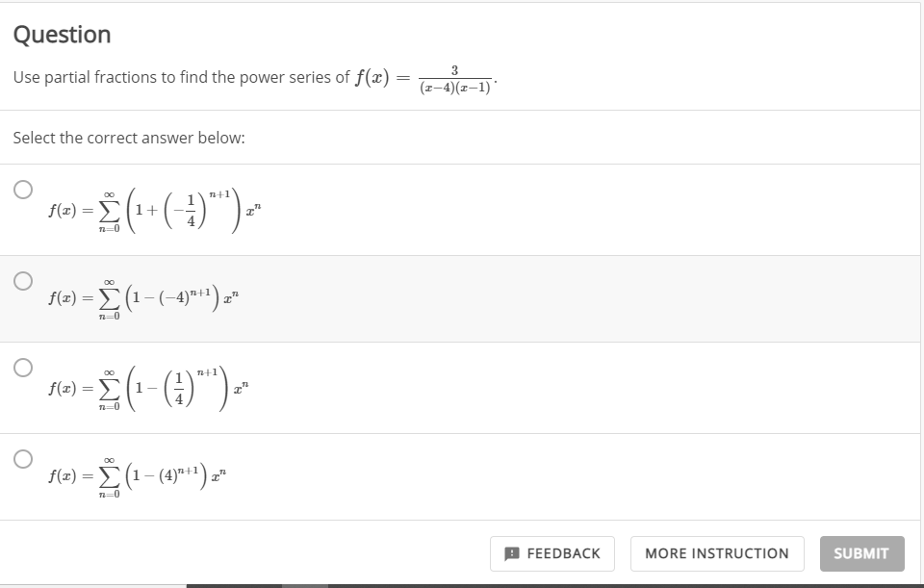
Task: Select the first answer radio button
Action: pos(21,189)
